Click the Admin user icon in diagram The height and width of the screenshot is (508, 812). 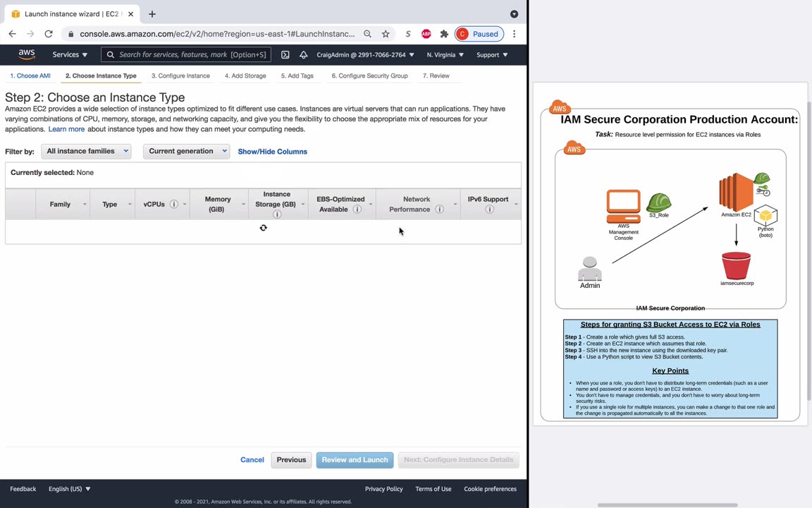click(590, 269)
